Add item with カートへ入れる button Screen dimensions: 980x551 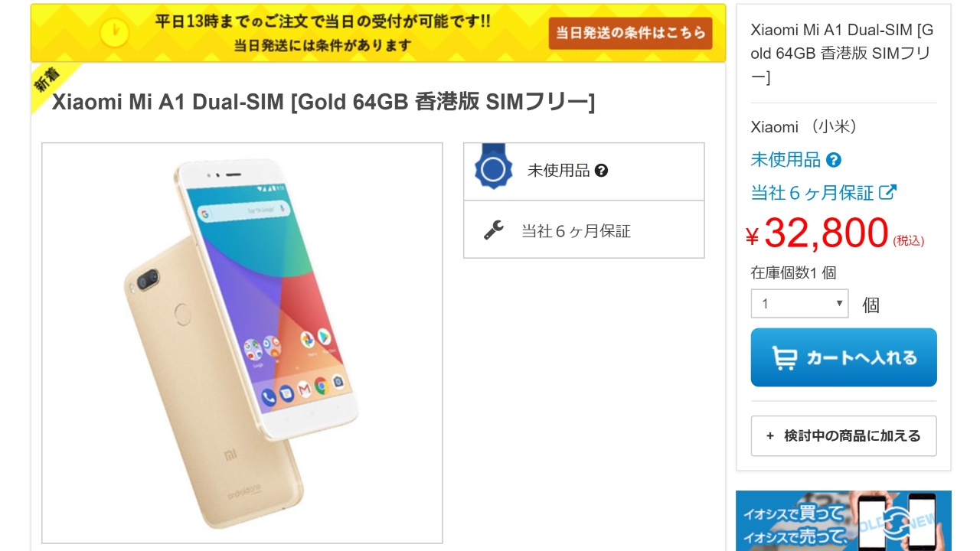844,357
